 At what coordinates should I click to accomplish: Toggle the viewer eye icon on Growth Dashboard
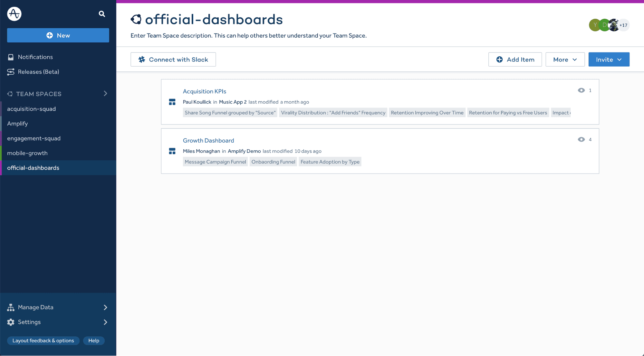tap(581, 139)
